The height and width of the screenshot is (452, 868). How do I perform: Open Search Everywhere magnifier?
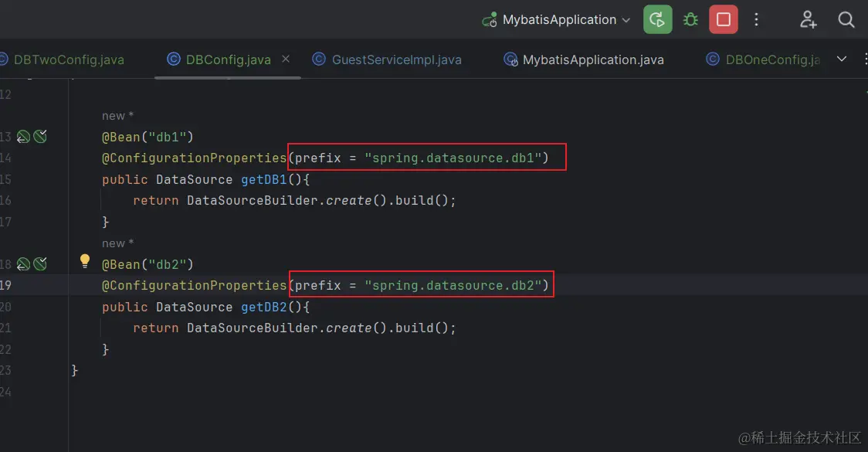(x=846, y=19)
